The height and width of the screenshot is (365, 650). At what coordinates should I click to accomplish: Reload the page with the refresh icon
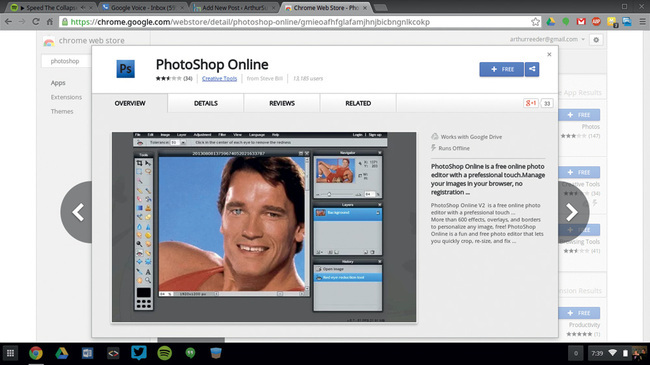point(36,22)
